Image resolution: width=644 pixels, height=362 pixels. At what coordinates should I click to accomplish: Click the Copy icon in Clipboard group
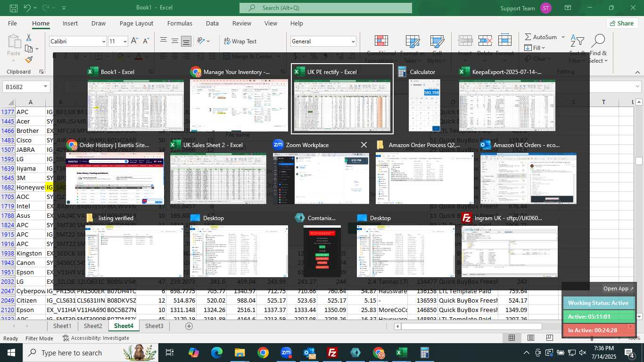click(x=28, y=49)
